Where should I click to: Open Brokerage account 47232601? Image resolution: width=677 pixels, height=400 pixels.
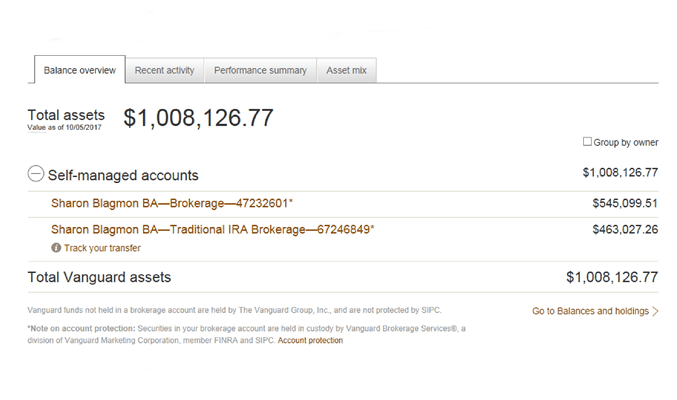[171, 203]
